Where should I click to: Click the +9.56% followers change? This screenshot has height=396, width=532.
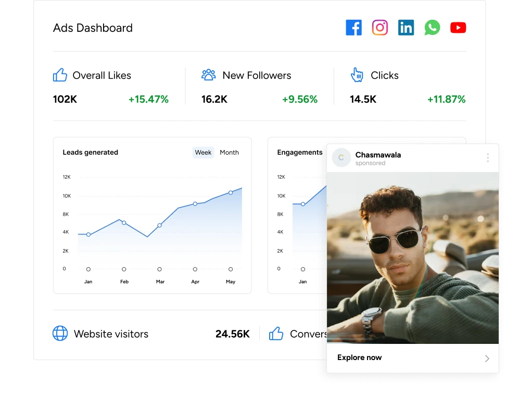(300, 99)
